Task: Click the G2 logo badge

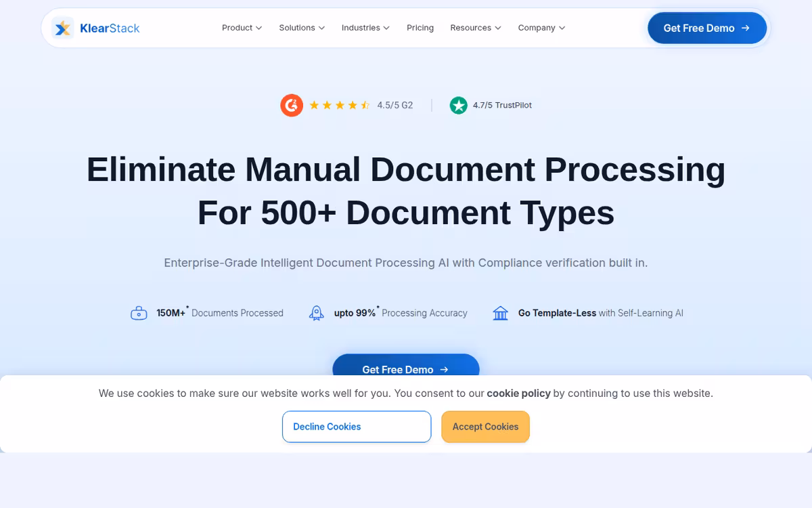Action: (292, 105)
